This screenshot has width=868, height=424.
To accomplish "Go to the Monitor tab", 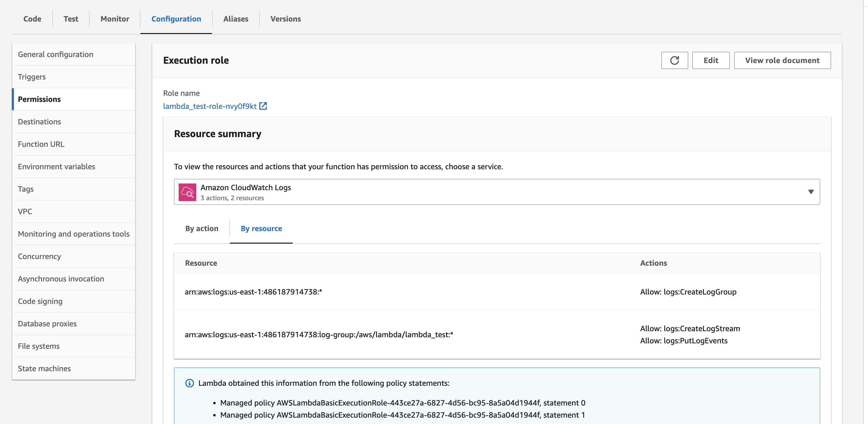I will click(x=115, y=19).
